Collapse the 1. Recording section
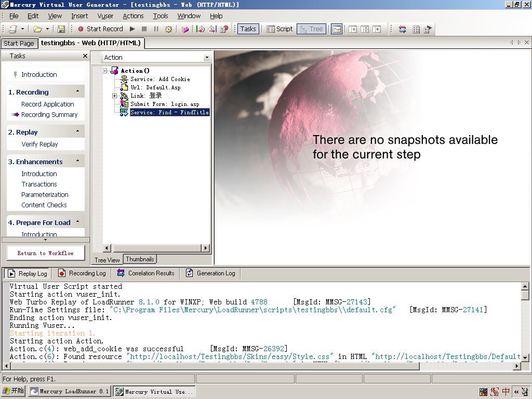Image resolution: width=532 pixels, height=399 pixels. pyautogui.click(x=78, y=91)
